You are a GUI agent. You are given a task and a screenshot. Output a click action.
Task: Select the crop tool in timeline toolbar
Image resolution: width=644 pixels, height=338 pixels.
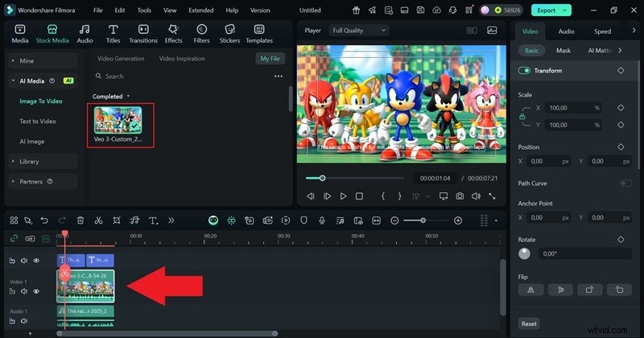(117, 221)
